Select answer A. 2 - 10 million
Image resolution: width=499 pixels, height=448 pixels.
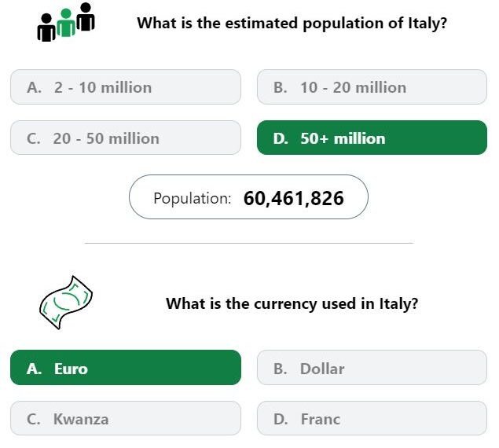(126, 87)
